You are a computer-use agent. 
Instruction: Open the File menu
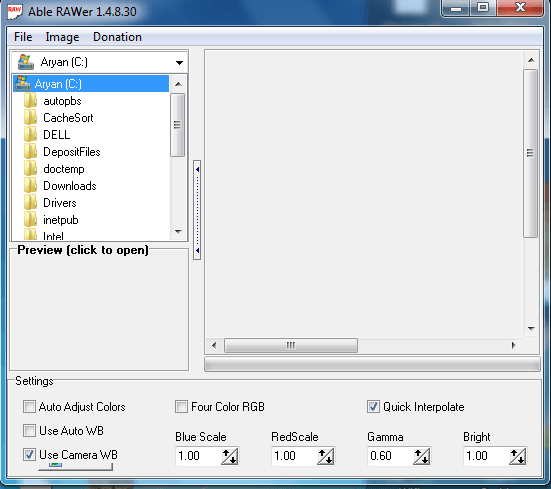point(23,37)
